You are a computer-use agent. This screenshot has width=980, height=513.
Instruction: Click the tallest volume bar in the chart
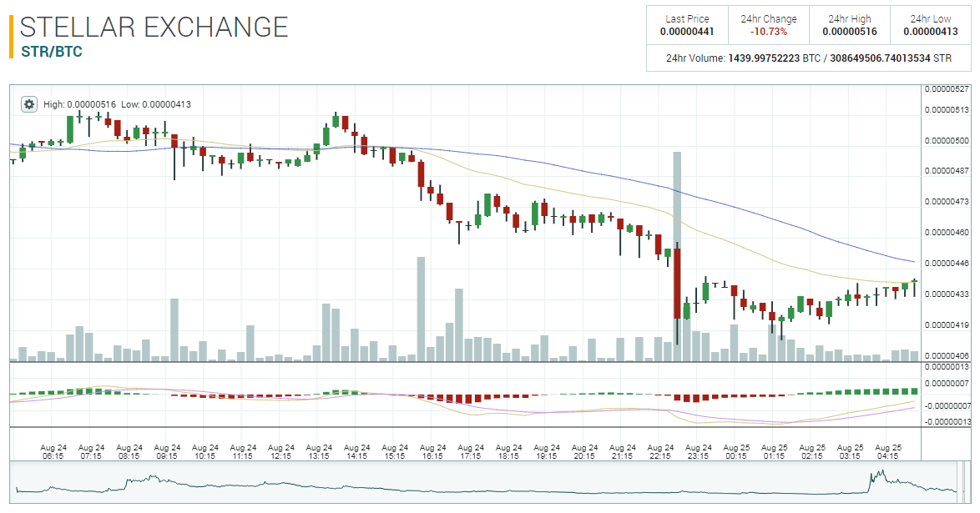pyautogui.click(x=677, y=256)
